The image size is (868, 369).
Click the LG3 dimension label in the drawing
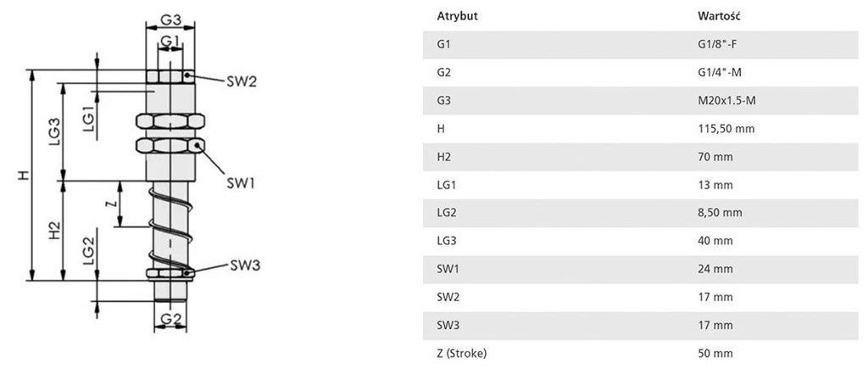tap(53, 132)
